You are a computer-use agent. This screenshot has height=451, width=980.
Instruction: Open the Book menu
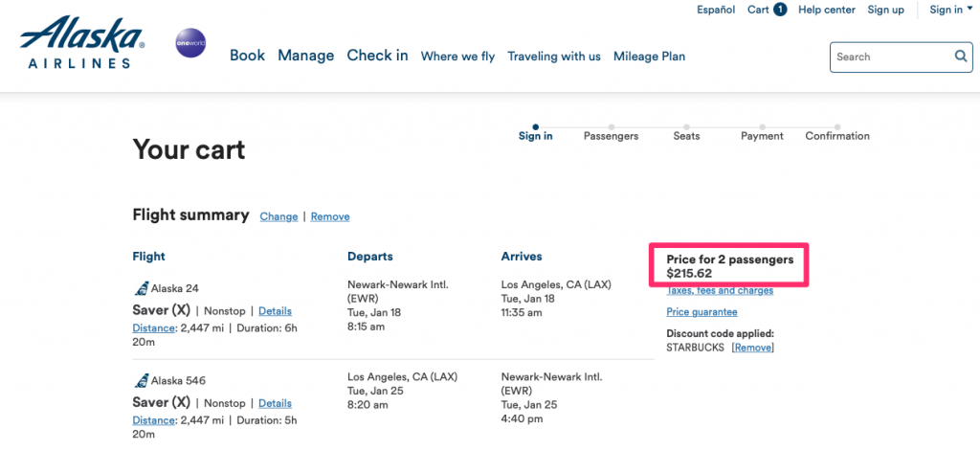(247, 56)
